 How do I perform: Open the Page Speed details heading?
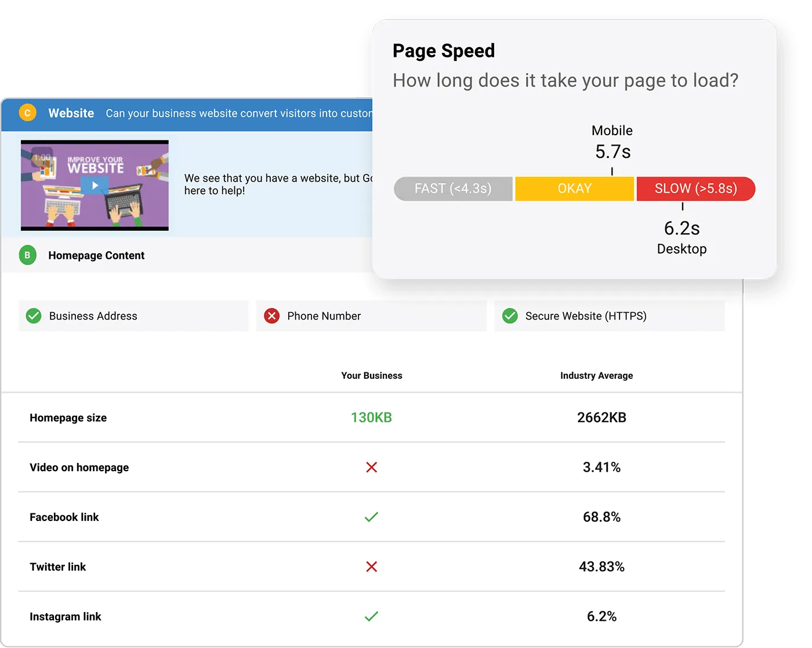444,50
